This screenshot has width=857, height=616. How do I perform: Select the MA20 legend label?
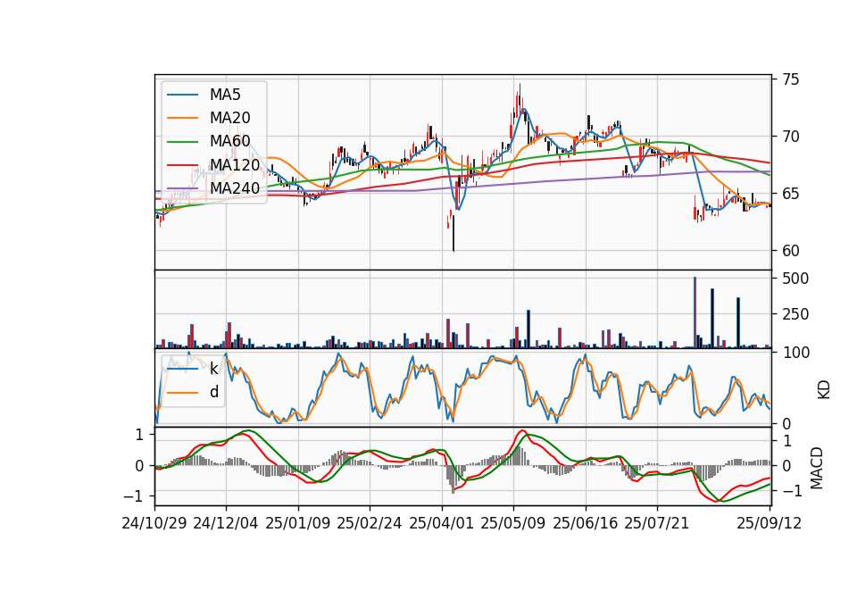click(x=229, y=118)
